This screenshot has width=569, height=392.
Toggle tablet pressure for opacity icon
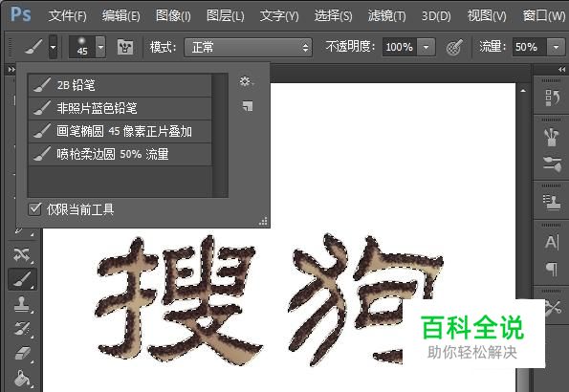tap(454, 47)
